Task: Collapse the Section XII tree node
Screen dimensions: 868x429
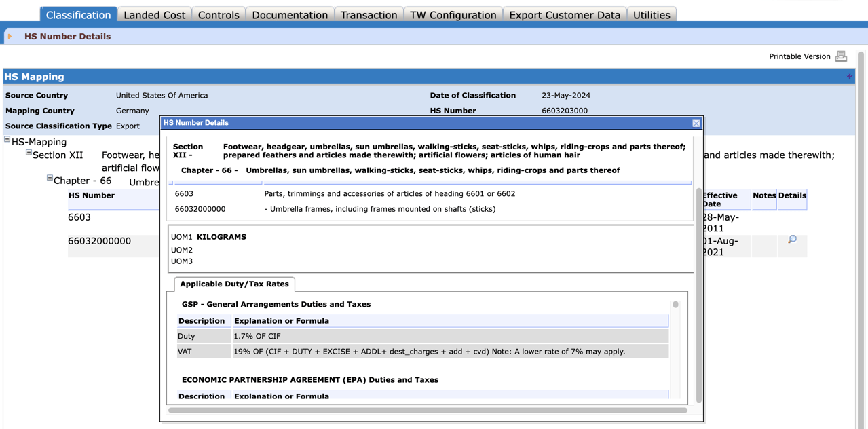Action: click(x=29, y=153)
